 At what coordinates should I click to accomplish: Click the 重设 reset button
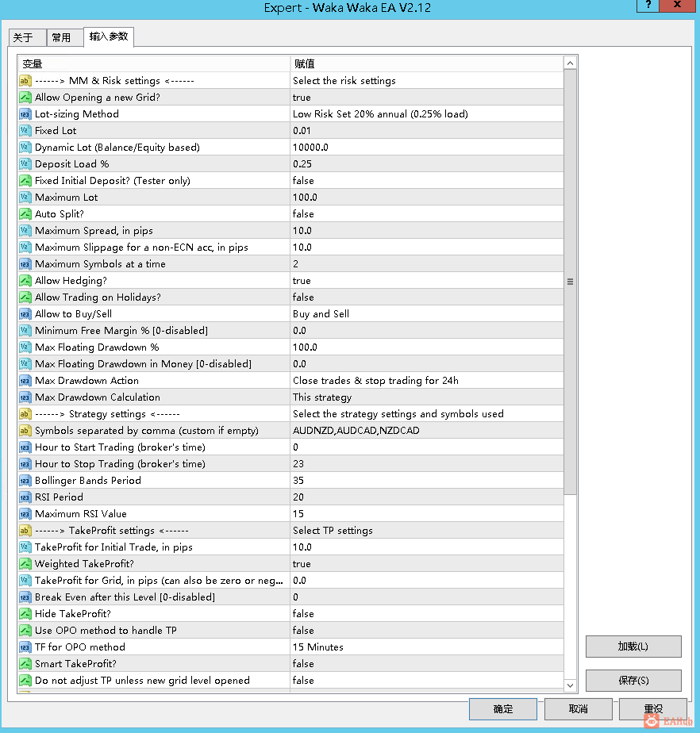tap(653, 709)
